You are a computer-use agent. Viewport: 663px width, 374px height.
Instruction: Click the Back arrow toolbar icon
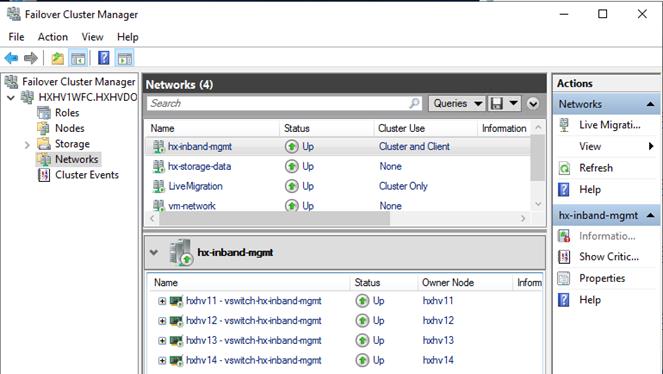pyautogui.click(x=11, y=58)
